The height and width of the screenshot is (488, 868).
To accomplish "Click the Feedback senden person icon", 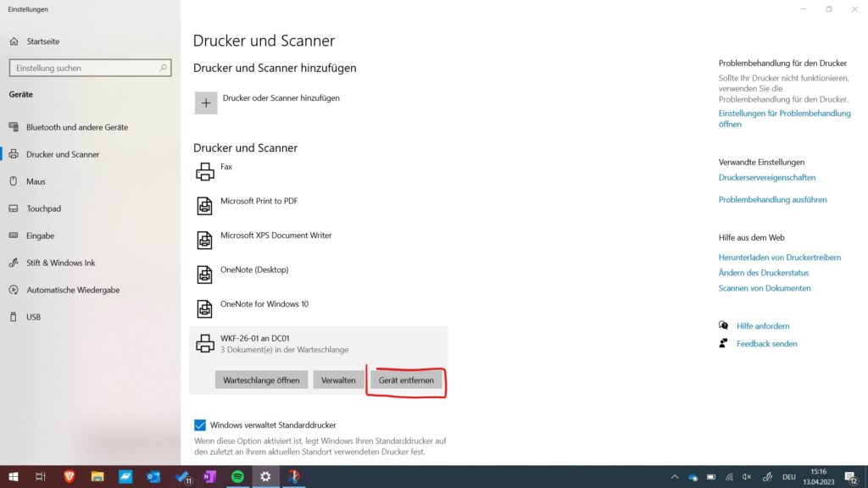I will click(723, 344).
